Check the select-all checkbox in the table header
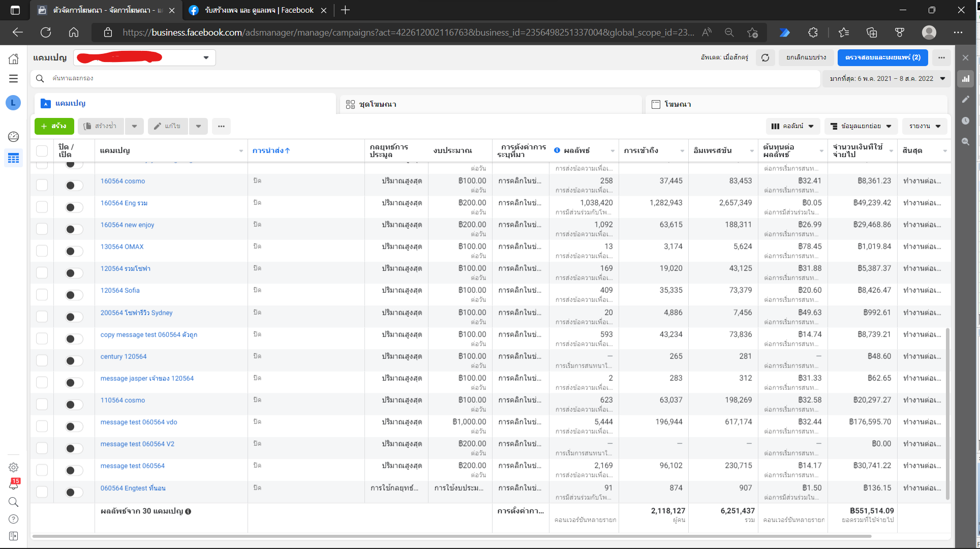The width and height of the screenshot is (980, 549). click(42, 150)
